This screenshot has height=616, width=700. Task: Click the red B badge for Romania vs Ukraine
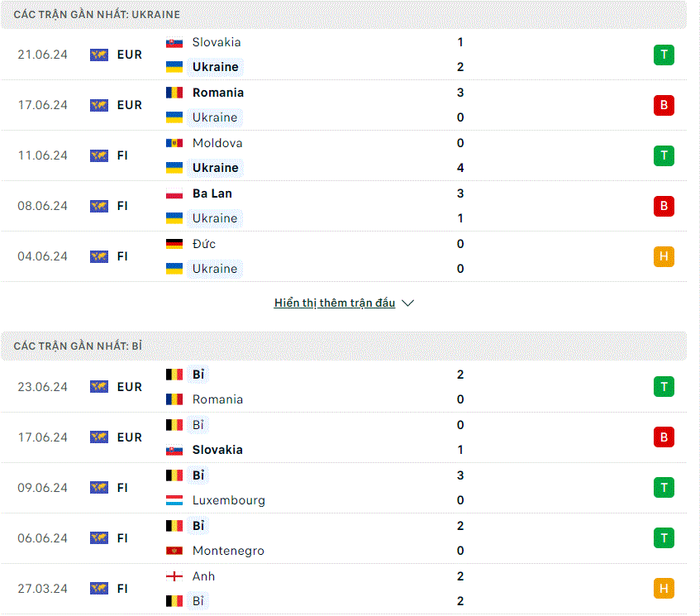tap(664, 105)
